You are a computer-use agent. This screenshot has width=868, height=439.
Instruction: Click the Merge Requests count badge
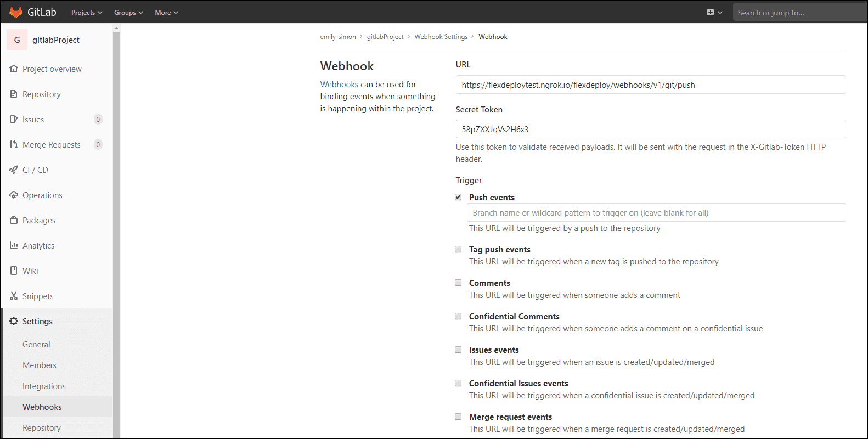[98, 144]
